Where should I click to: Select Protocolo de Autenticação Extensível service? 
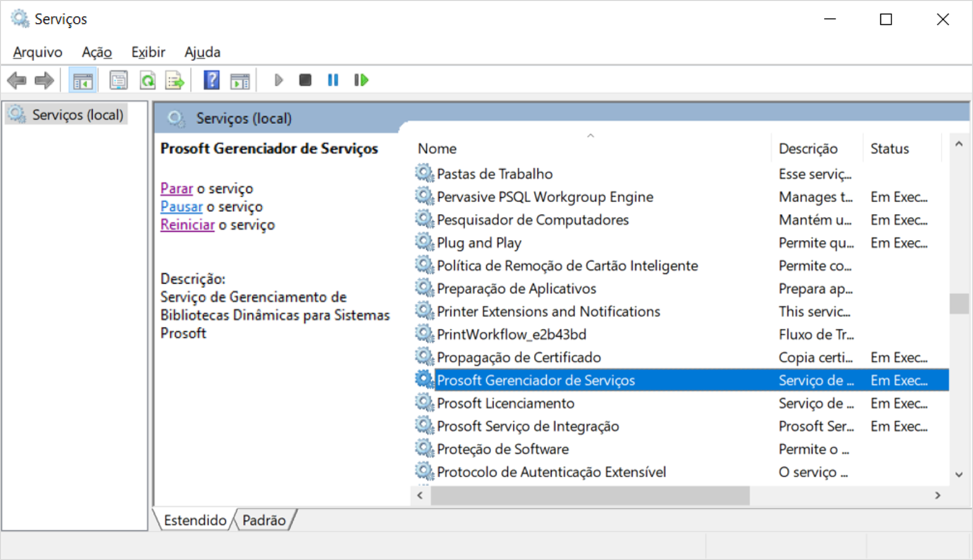(x=551, y=472)
